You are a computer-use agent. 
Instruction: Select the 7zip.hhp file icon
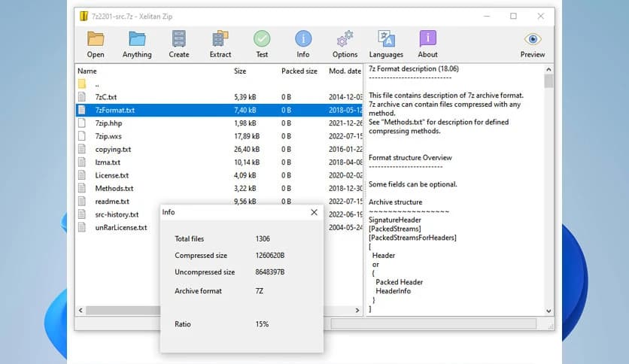(82, 123)
